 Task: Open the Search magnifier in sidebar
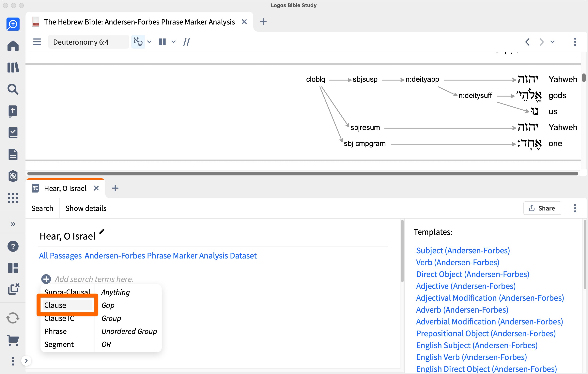pos(13,89)
